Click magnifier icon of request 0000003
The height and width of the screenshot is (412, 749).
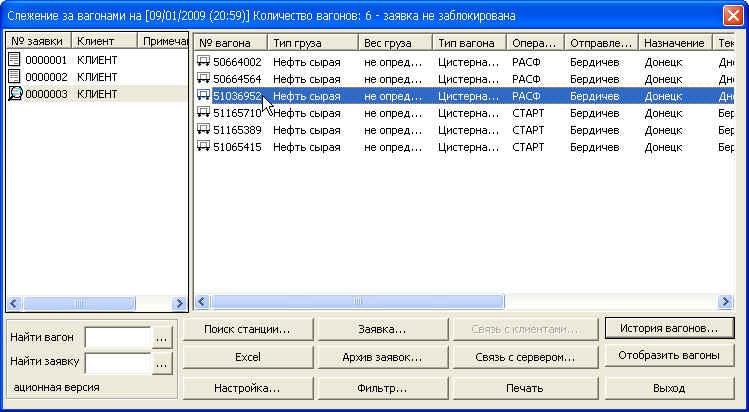pyautogui.click(x=15, y=94)
